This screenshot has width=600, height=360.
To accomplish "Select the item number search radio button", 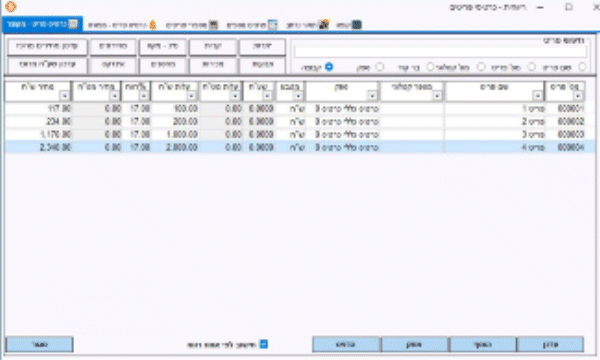I will point(532,67).
